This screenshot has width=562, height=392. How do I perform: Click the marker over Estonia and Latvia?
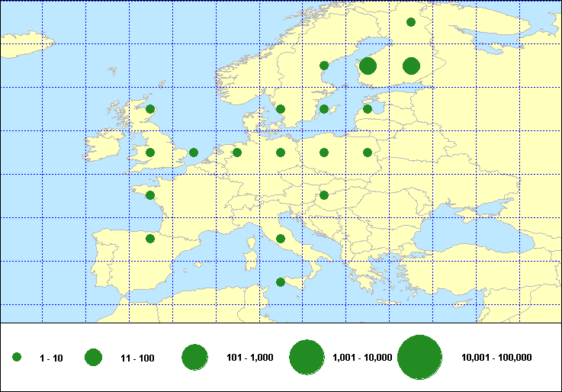368,109
